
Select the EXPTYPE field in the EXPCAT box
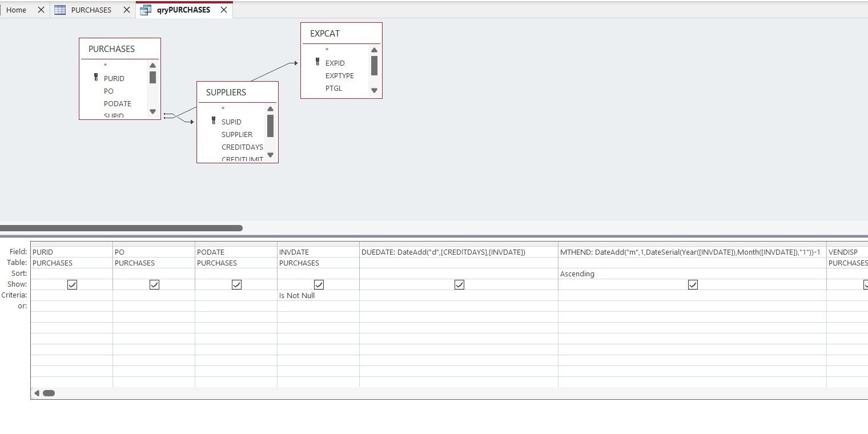340,75
